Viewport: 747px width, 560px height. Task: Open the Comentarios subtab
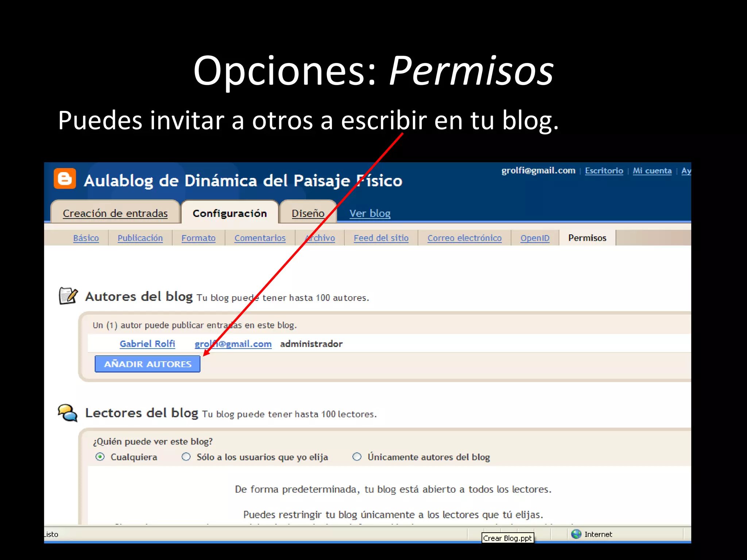(260, 238)
